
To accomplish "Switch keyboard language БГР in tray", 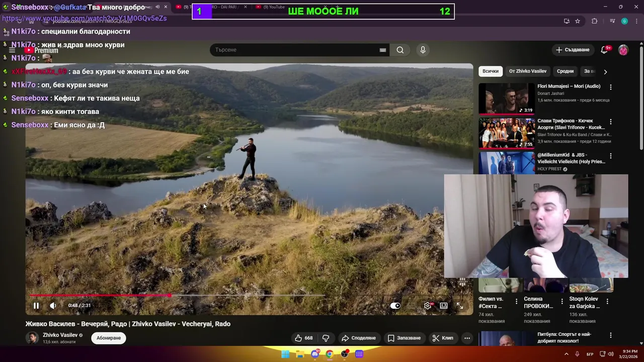I will click(590, 354).
